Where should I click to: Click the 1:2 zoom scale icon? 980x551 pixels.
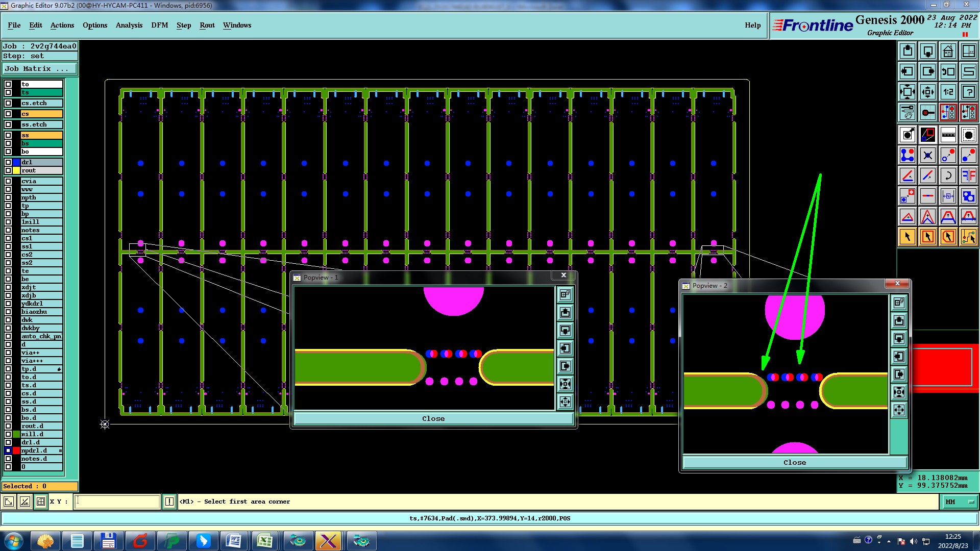point(948,92)
